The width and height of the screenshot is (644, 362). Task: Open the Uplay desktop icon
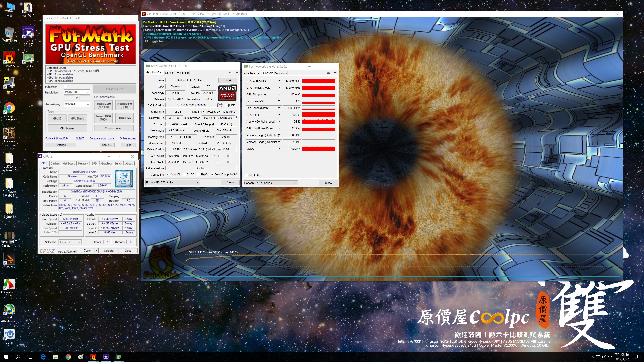(9, 336)
